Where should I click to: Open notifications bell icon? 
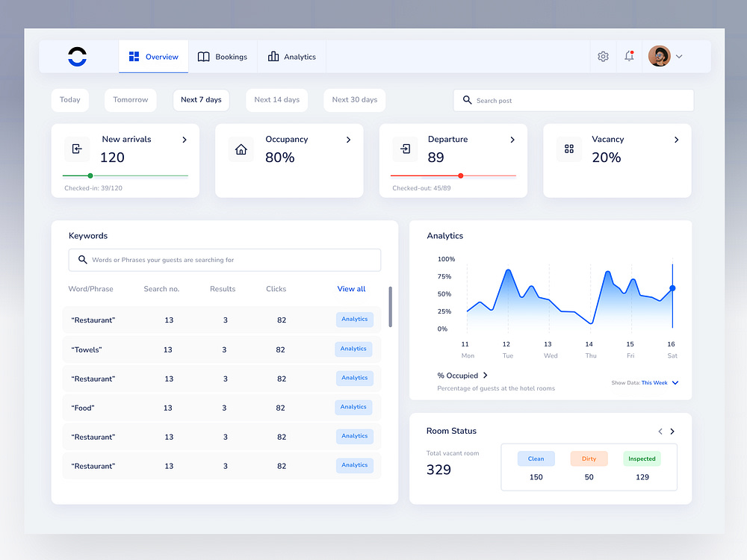click(x=629, y=56)
